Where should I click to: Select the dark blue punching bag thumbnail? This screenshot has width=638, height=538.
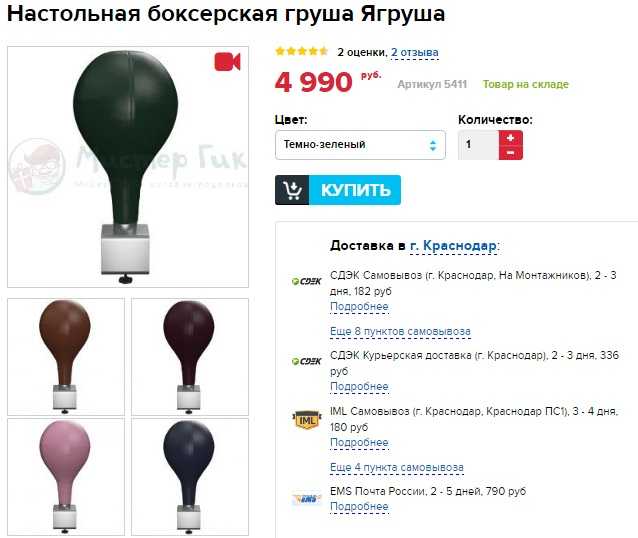190,477
